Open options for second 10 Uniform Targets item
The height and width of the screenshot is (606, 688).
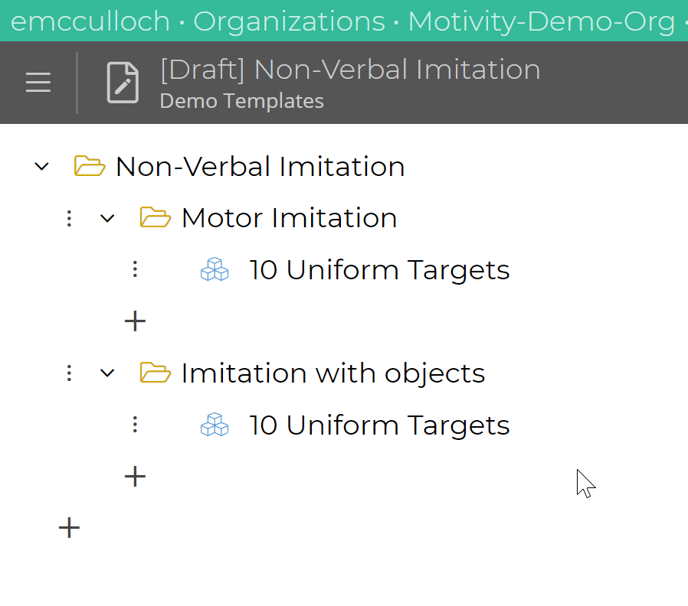(135, 424)
